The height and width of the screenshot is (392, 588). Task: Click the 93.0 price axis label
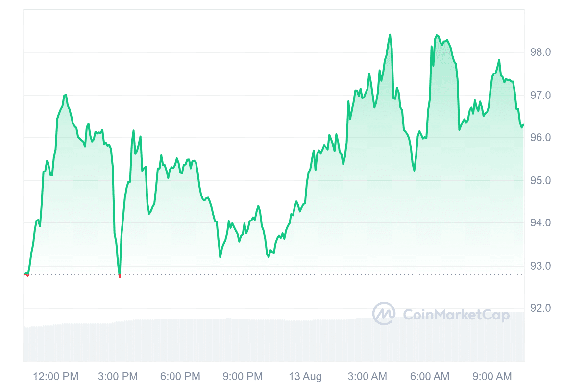[540, 266]
